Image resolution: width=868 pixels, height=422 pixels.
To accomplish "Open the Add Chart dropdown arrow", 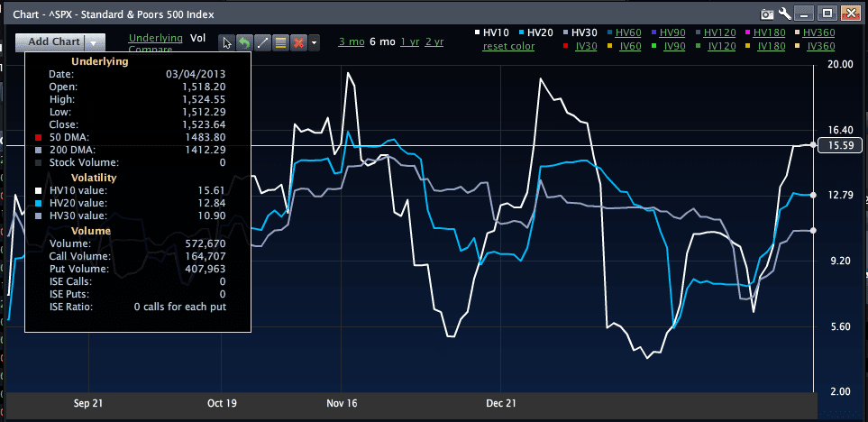I will [94, 42].
